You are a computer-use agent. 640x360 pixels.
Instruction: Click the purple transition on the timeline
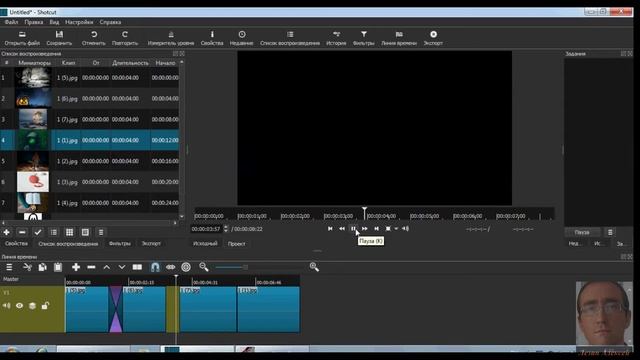[116, 309]
